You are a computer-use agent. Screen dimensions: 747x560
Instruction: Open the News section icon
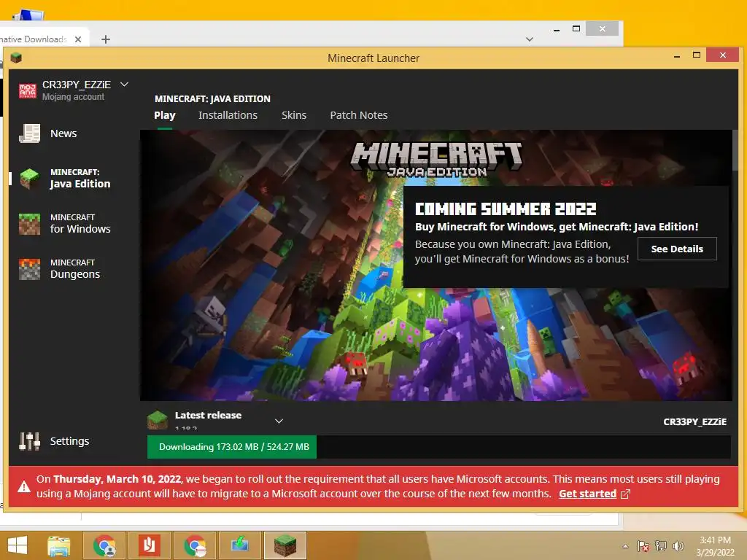[x=29, y=133]
